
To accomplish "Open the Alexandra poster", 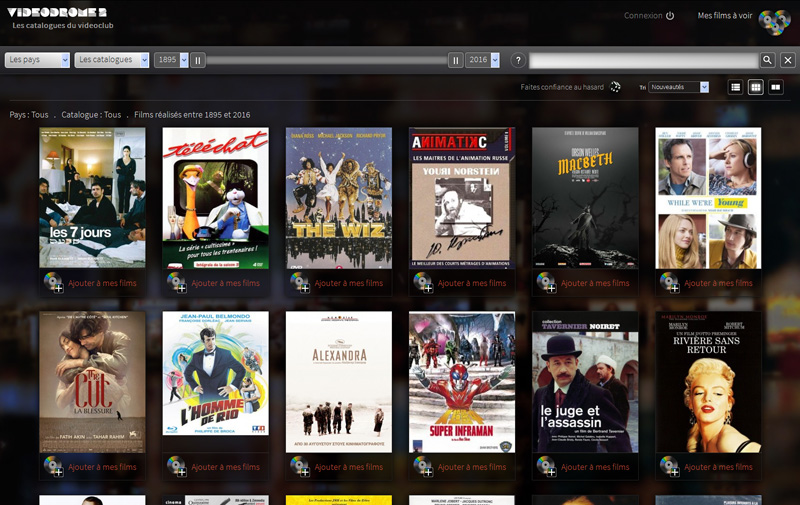I will coord(339,382).
